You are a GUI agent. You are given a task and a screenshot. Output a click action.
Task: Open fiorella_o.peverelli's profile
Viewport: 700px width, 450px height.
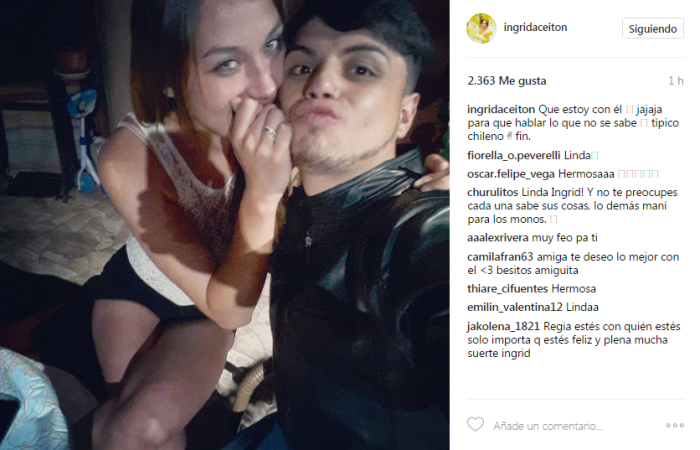point(513,155)
